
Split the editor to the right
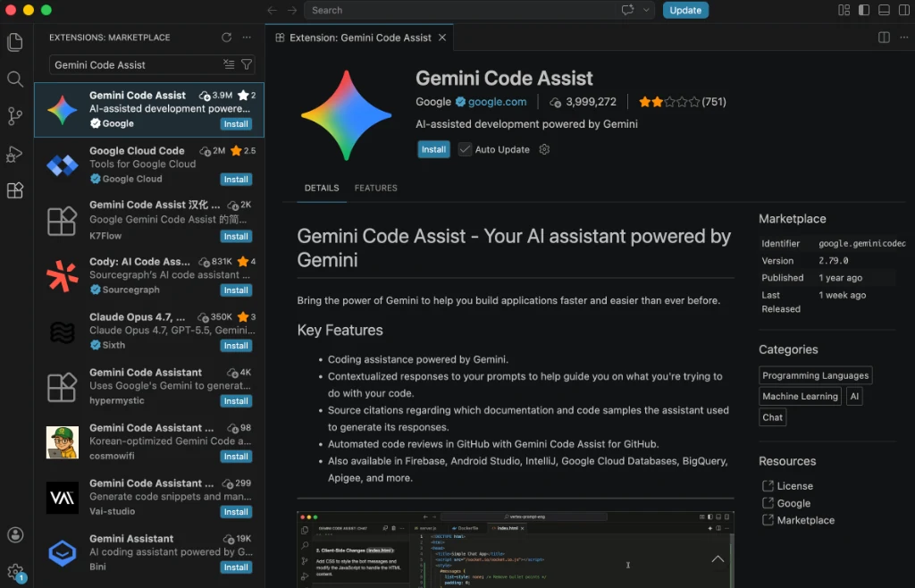pyautogui.click(x=884, y=38)
